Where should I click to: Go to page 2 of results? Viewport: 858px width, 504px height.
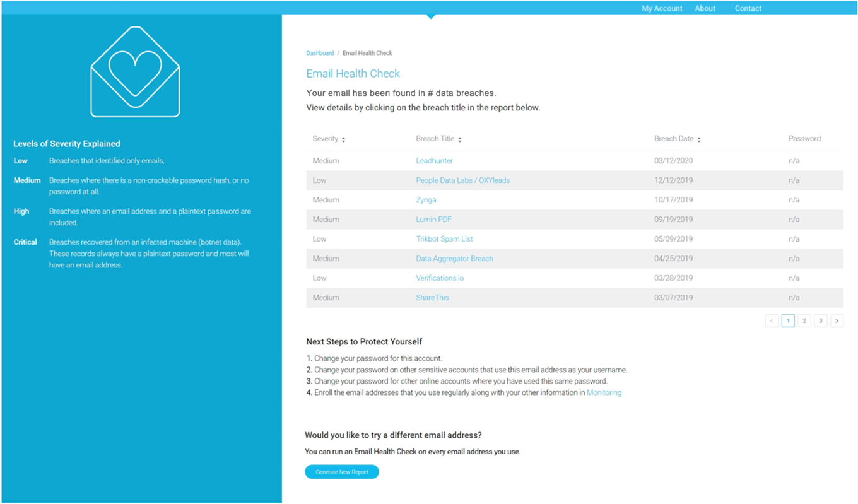click(x=804, y=320)
